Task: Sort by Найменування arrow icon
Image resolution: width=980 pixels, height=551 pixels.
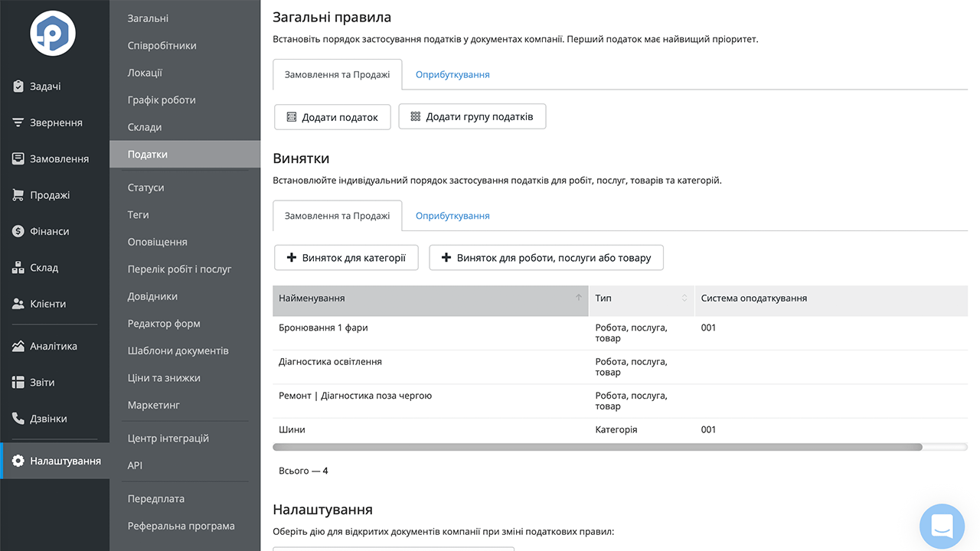Action: [x=579, y=298]
